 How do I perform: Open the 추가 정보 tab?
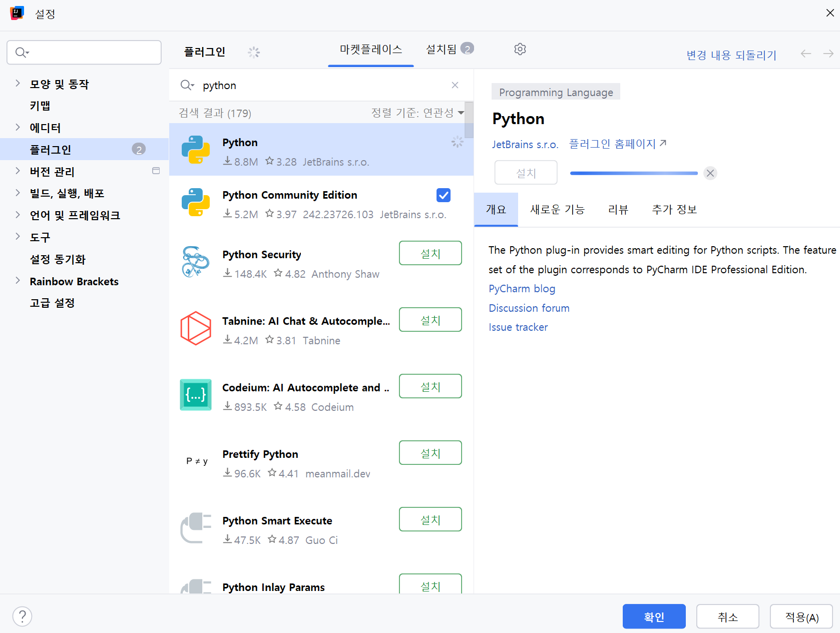pyautogui.click(x=674, y=209)
